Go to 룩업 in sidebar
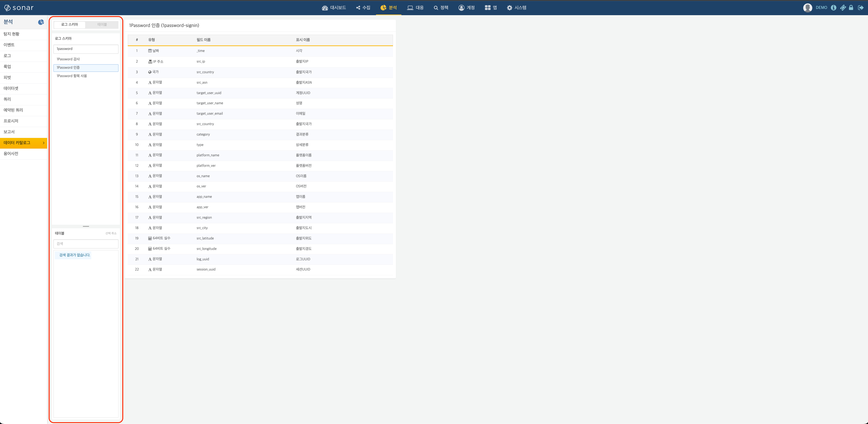Viewport: 868px width, 424px height. click(24, 67)
